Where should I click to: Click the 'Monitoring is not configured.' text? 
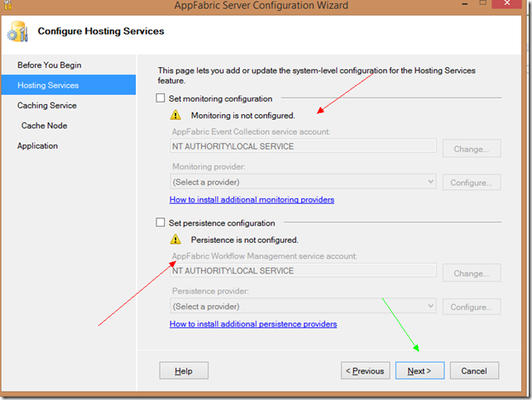(x=243, y=115)
